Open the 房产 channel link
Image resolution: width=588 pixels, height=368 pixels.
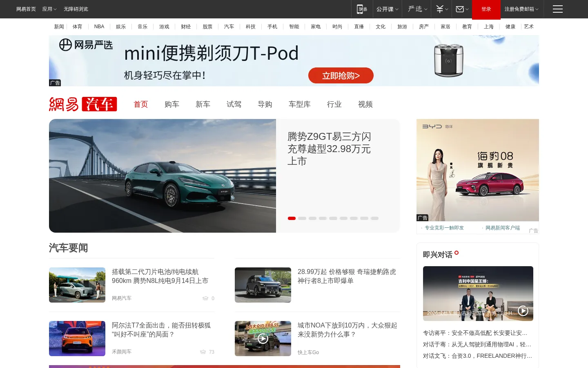pos(424,27)
